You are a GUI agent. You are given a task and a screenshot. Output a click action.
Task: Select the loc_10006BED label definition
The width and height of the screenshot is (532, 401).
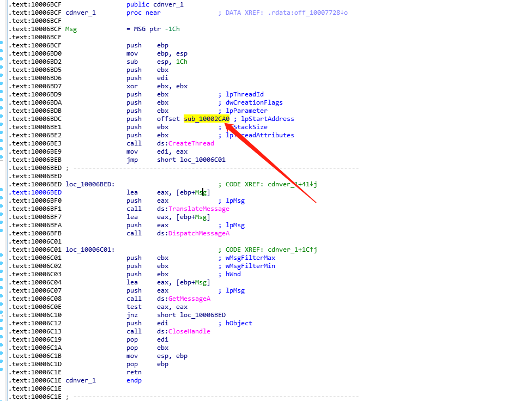tap(90, 184)
